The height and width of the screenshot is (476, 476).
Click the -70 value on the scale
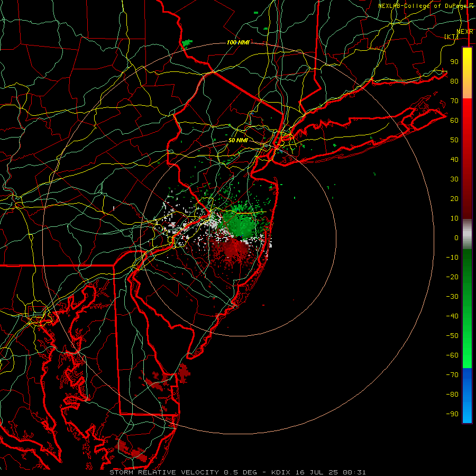[x=452, y=375]
